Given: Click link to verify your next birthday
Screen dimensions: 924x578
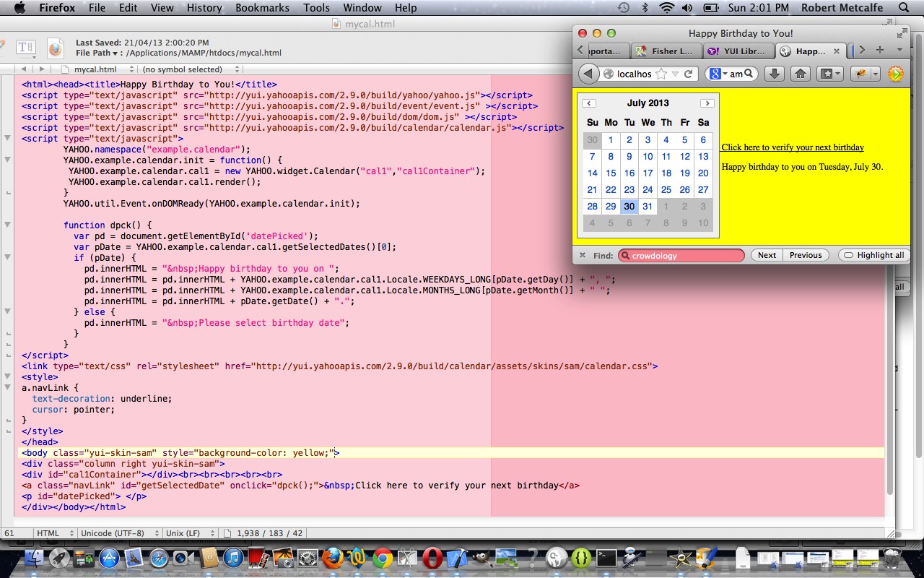Looking at the screenshot, I should coord(793,147).
